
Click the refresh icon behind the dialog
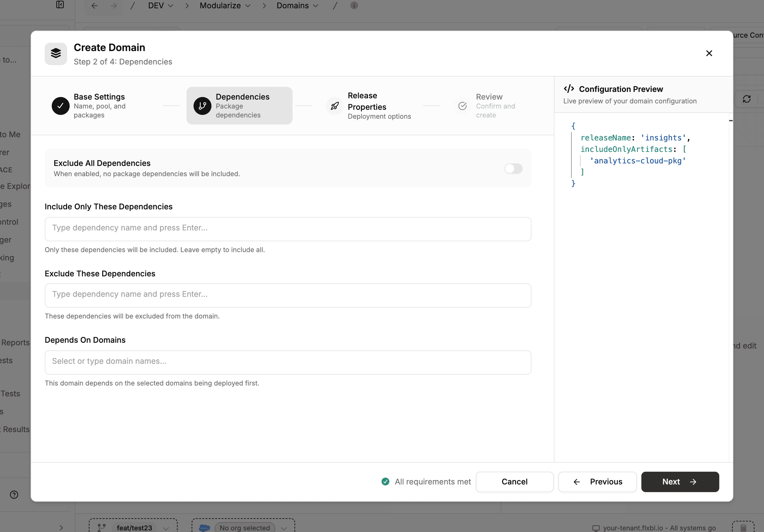point(747,99)
